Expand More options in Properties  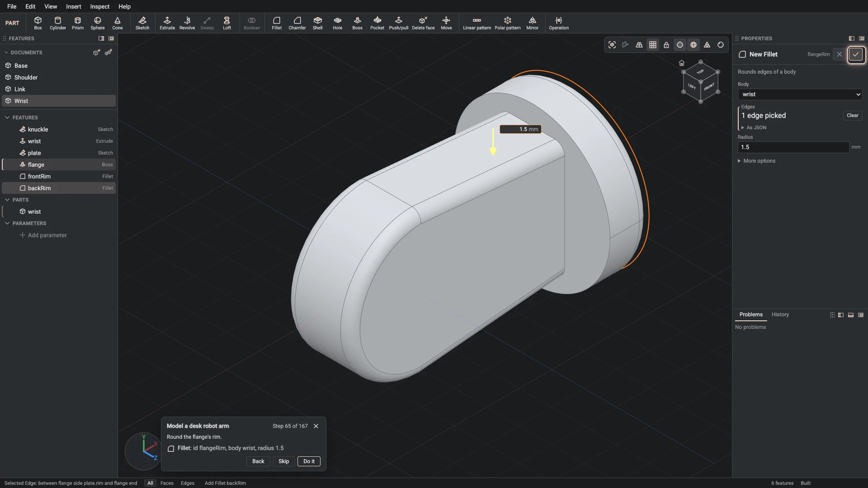click(x=756, y=161)
